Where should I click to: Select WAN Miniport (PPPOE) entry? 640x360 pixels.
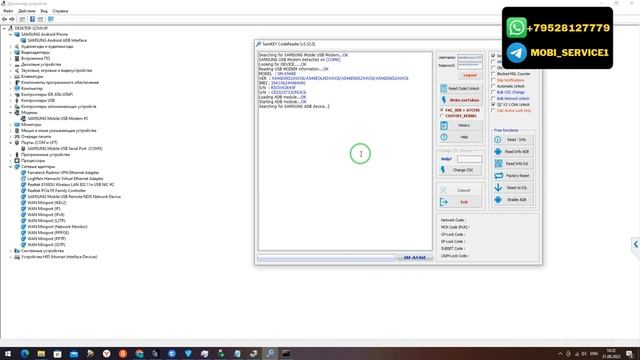click(x=48, y=233)
